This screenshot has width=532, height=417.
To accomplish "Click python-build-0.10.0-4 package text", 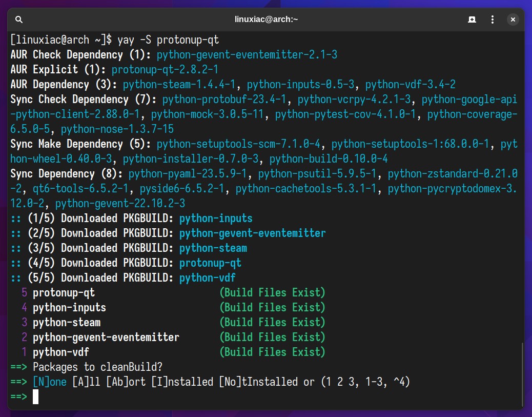I will (329, 159).
